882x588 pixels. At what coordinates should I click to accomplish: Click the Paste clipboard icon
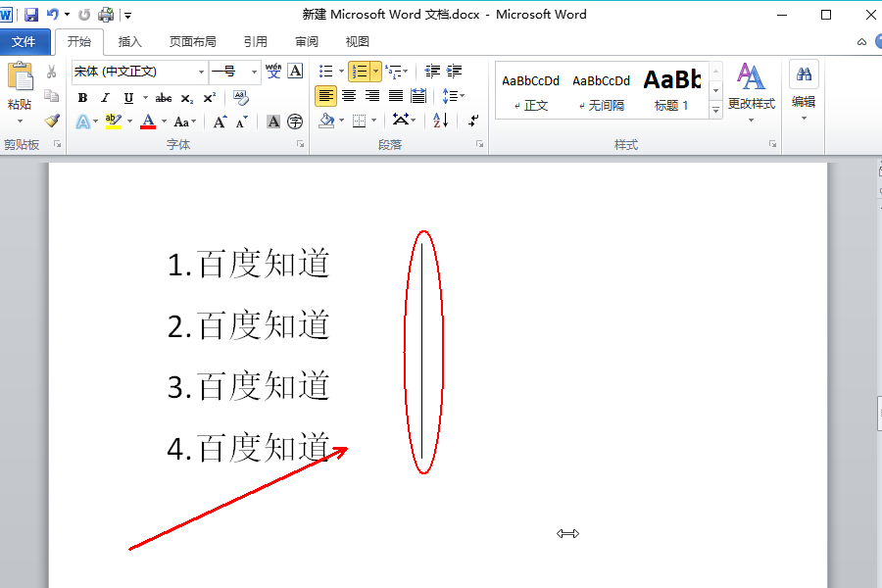tap(21, 76)
